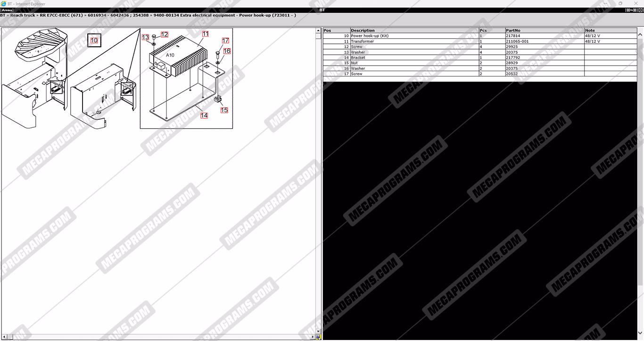
Task: Click callout 17 in the exploded view
Action: [x=225, y=41]
